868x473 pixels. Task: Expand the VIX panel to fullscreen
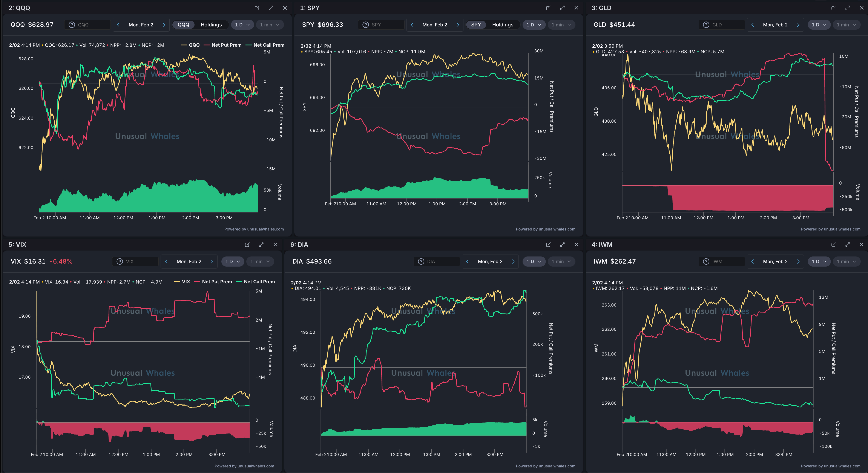(x=261, y=245)
